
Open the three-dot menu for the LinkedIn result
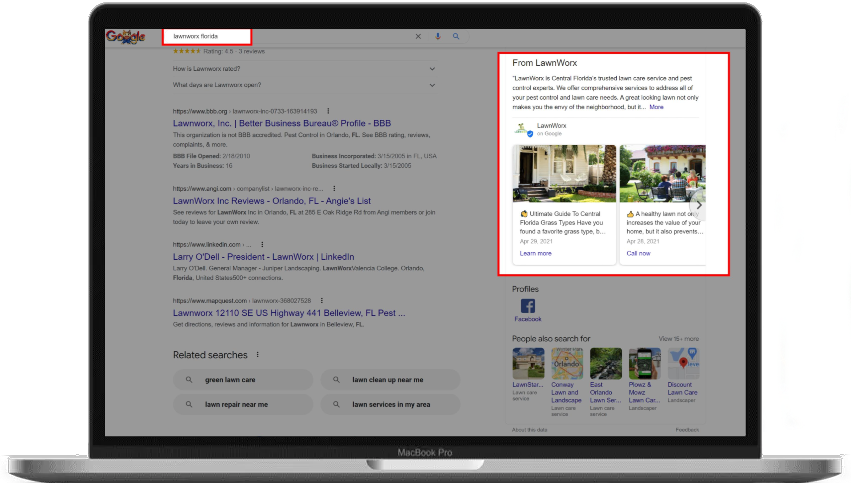coord(262,245)
